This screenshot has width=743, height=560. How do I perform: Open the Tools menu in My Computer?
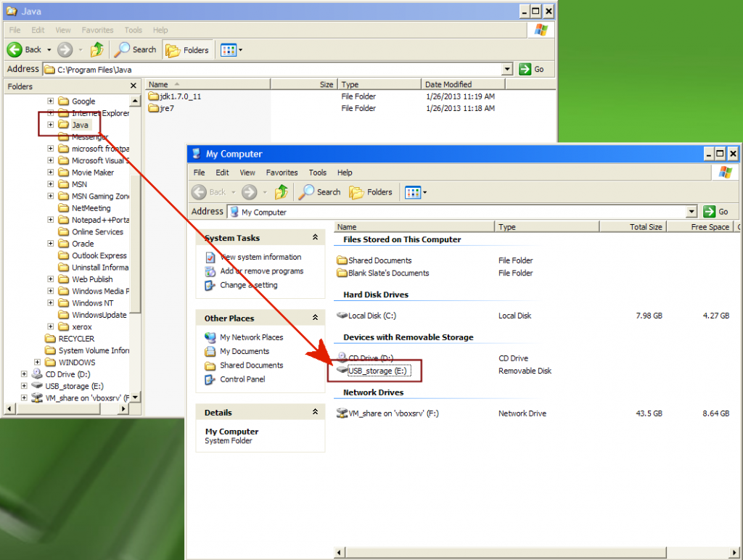click(317, 173)
